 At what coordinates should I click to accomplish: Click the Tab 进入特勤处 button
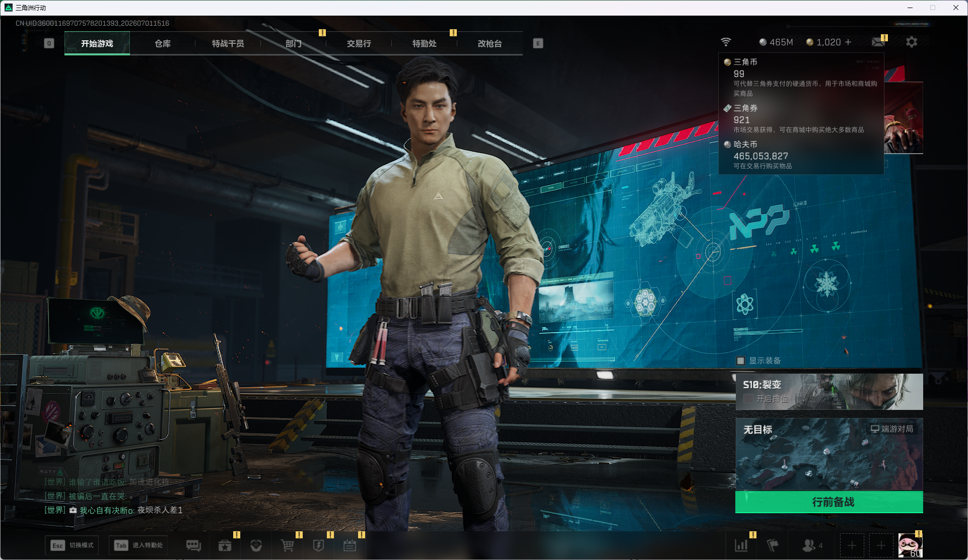pos(139,545)
